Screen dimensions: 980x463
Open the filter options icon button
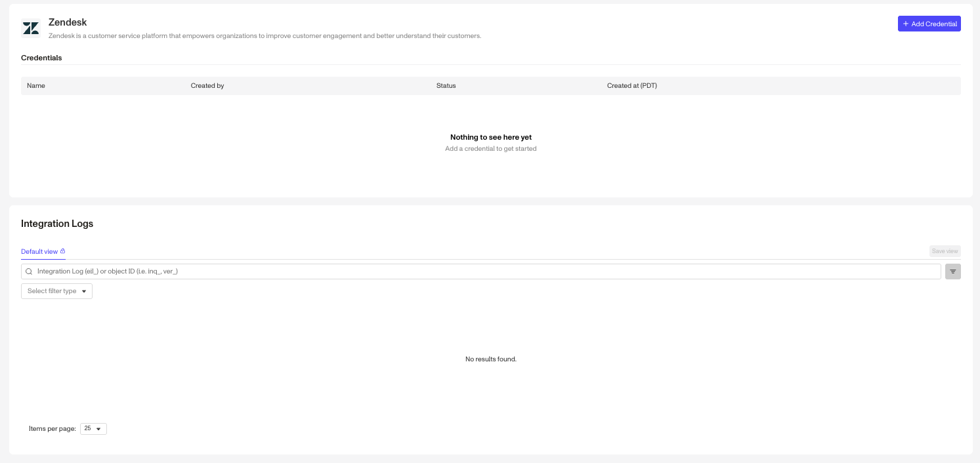(953, 272)
